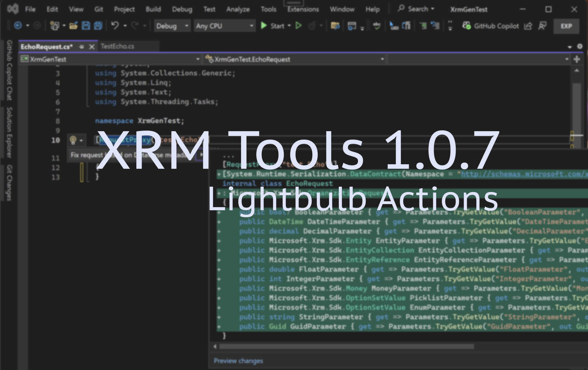588x370 pixels.
Task: Click the lightbulb quick actions icon
Action: tap(73, 140)
